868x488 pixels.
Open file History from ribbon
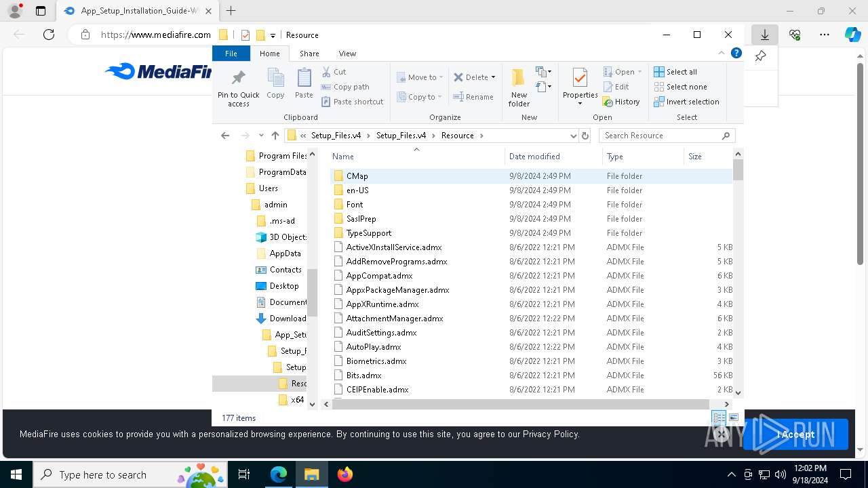pyautogui.click(x=620, y=102)
